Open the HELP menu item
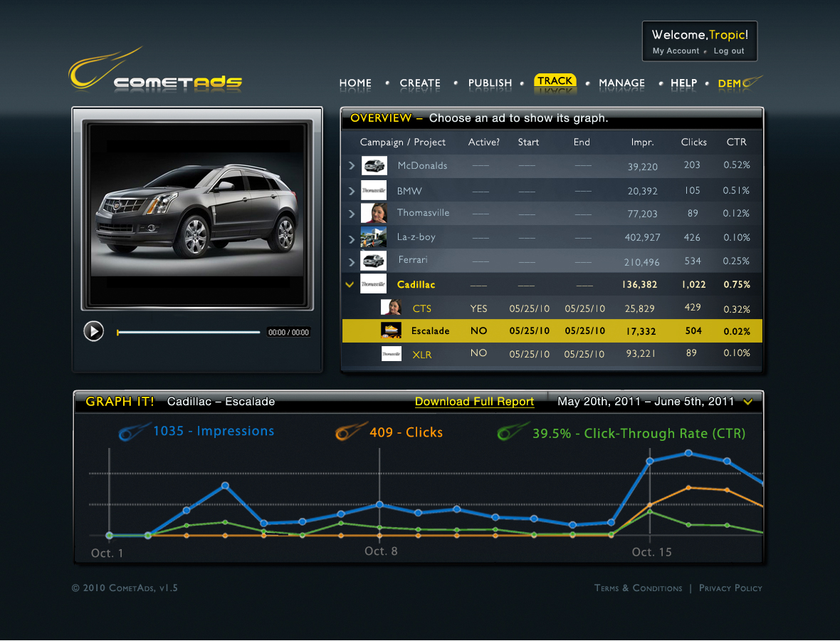840x641 pixels. click(684, 83)
